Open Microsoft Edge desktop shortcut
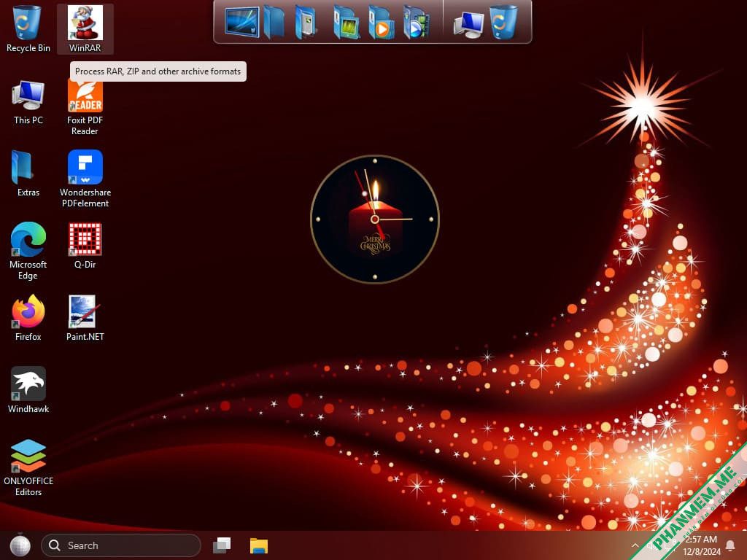 click(28, 251)
